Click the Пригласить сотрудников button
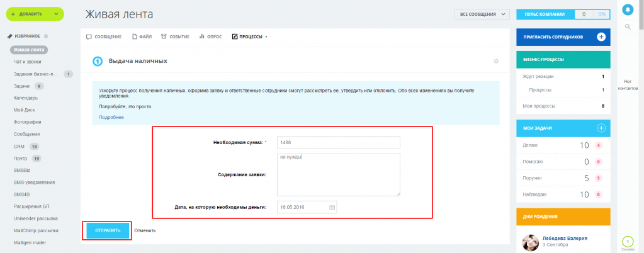Screen dimensions: 644x253 pyautogui.click(x=563, y=37)
